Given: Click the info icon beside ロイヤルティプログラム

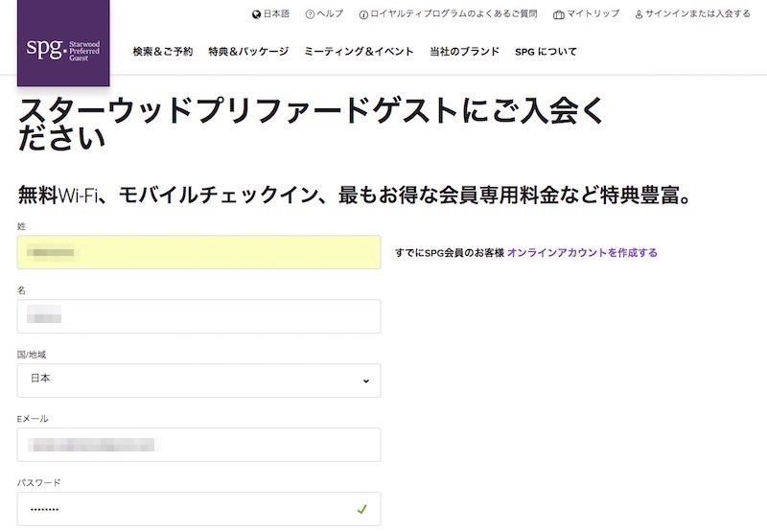Looking at the screenshot, I should (x=363, y=15).
